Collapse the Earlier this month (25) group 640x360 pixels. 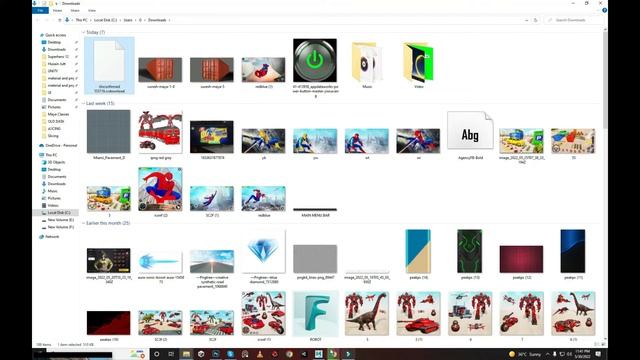(x=83, y=223)
